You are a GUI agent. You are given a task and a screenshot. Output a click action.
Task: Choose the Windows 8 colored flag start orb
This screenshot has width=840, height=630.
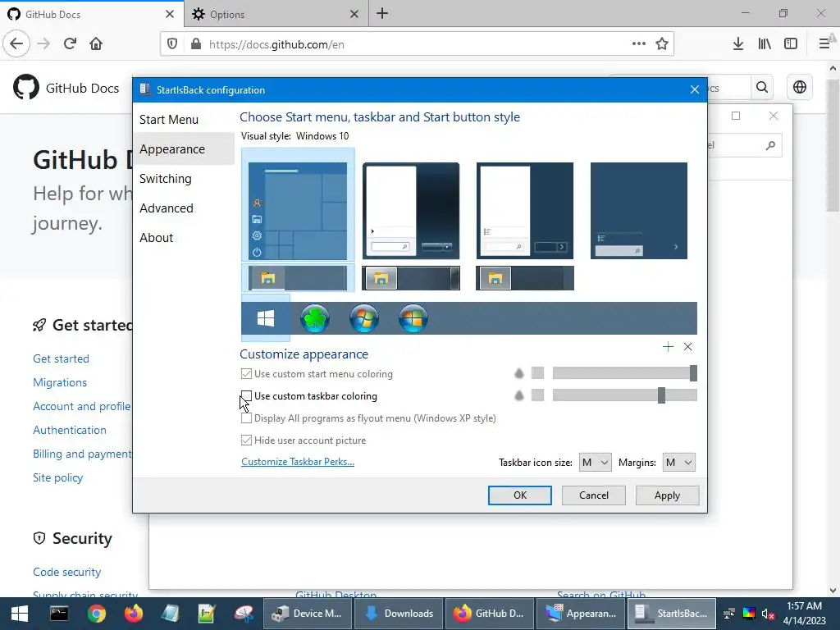click(x=413, y=318)
